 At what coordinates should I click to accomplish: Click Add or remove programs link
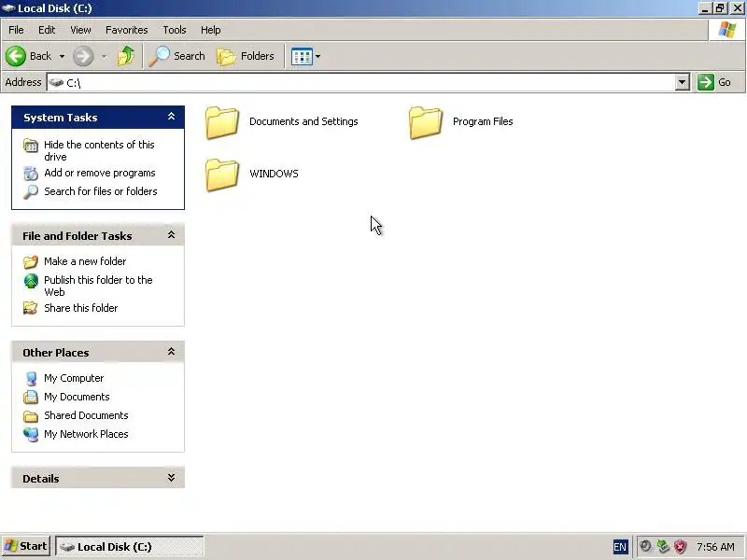tap(100, 173)
